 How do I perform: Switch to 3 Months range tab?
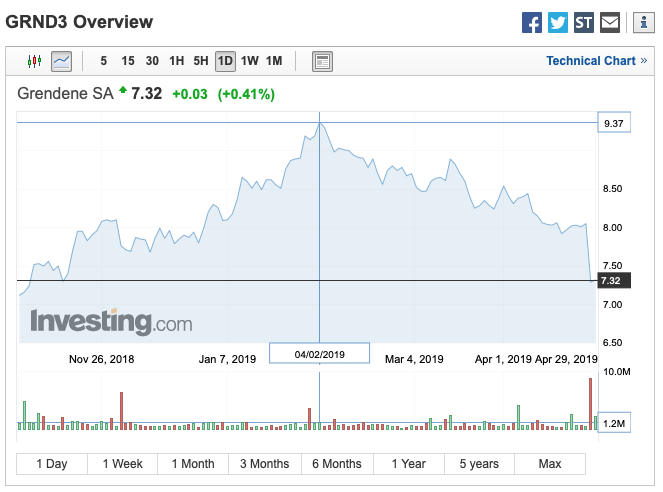265,464
